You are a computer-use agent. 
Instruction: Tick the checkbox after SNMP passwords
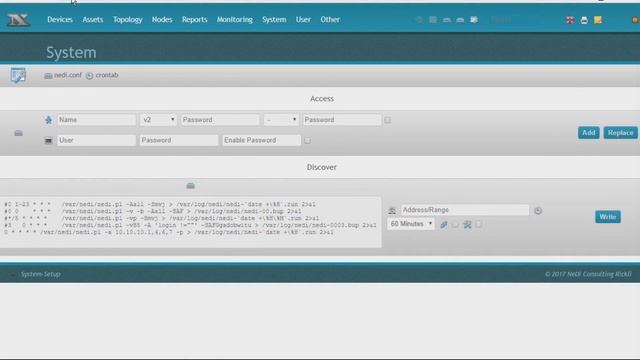[x=387, y=120]
